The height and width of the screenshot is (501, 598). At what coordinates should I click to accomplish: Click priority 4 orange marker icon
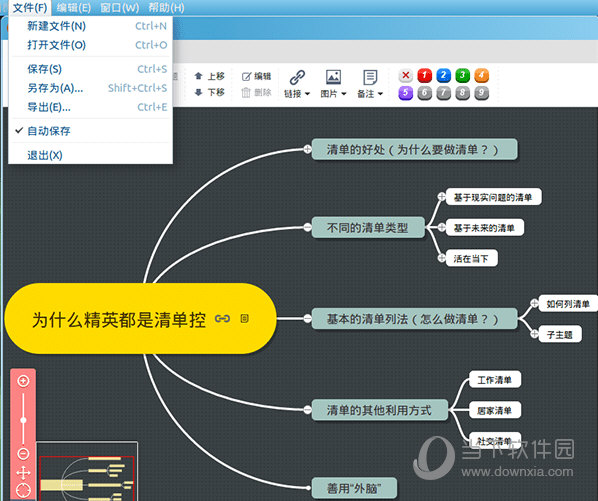(481, 75)
